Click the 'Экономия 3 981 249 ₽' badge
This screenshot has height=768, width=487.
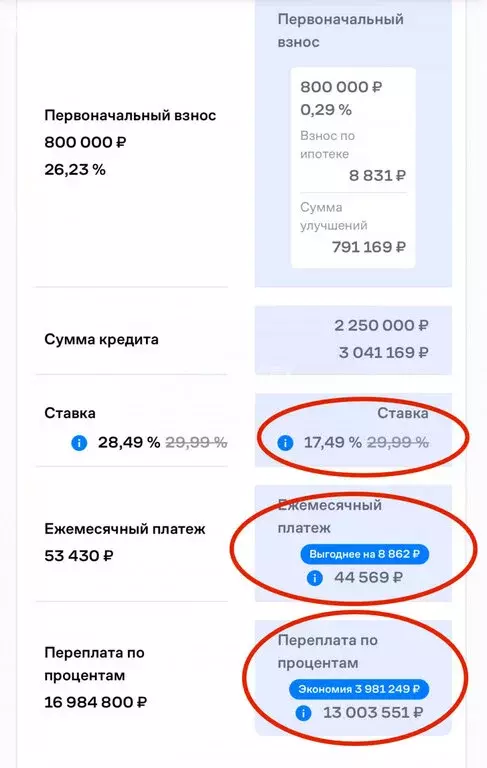pos(359,689)
